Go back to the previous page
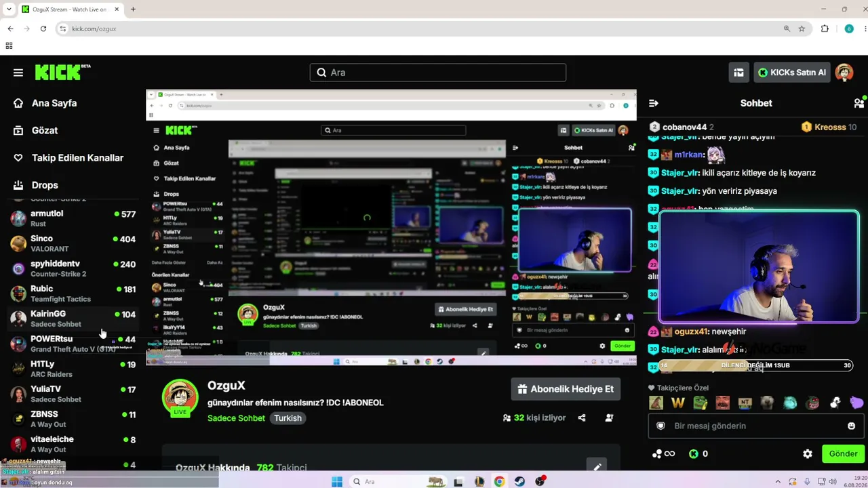 [10, 28]
